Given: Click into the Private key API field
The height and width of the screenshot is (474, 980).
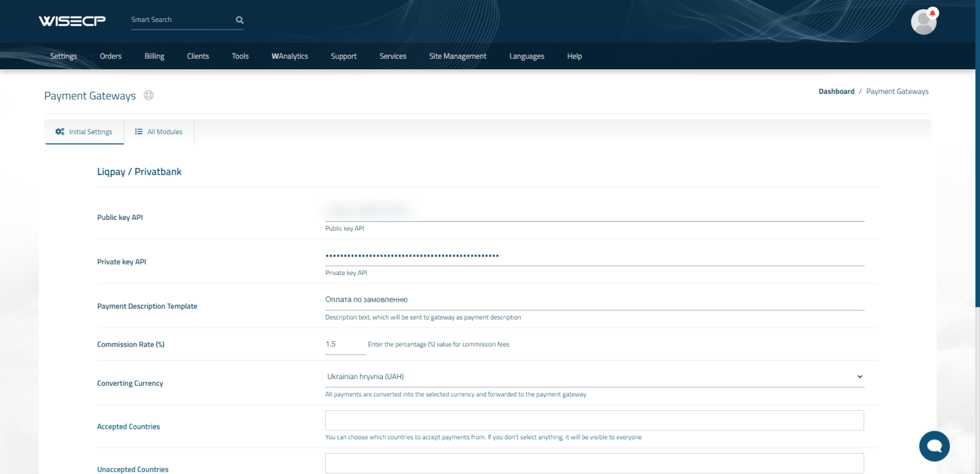Looking at the screenshot, I should click(595, 255).
